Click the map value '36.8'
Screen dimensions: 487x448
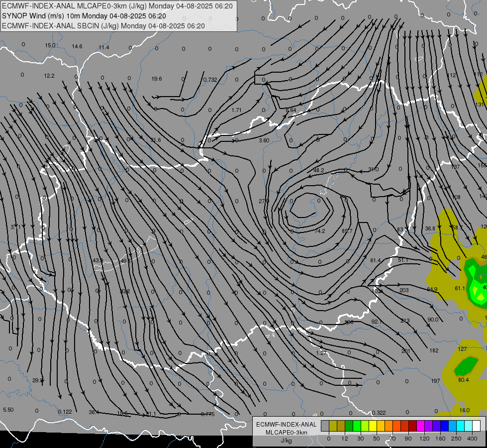(430, 228)
